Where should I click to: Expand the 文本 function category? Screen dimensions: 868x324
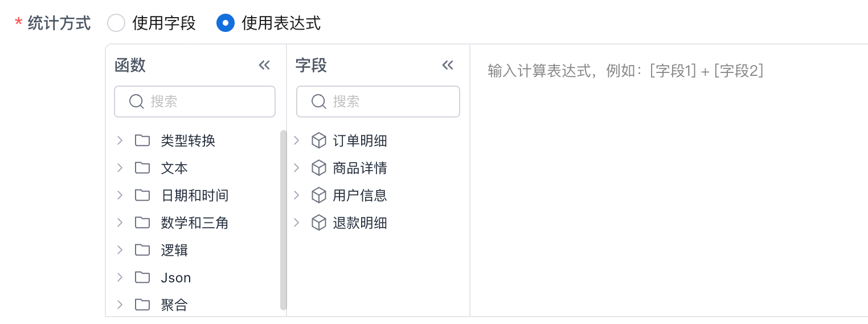[x=120, y=168]
